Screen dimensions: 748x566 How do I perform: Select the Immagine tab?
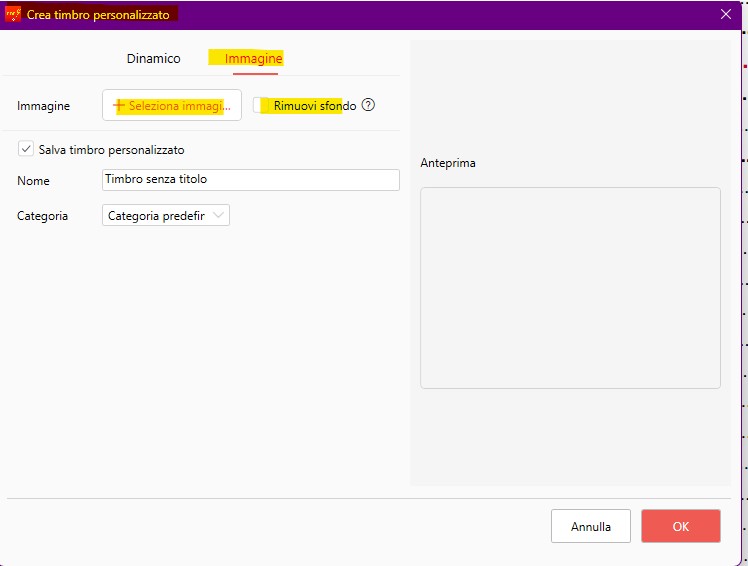pos(253,59)
